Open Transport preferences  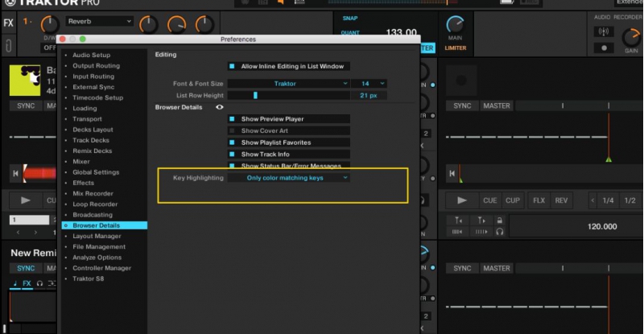[87, 119]
